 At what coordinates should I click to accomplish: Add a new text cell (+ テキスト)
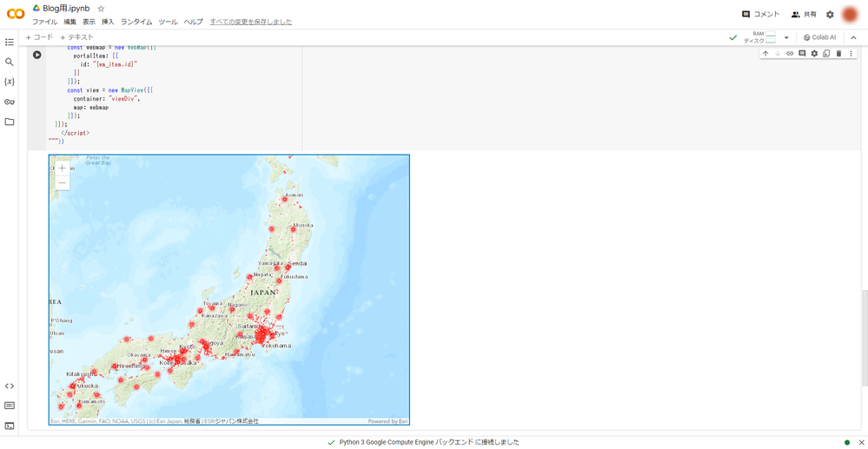click(77, 37)
